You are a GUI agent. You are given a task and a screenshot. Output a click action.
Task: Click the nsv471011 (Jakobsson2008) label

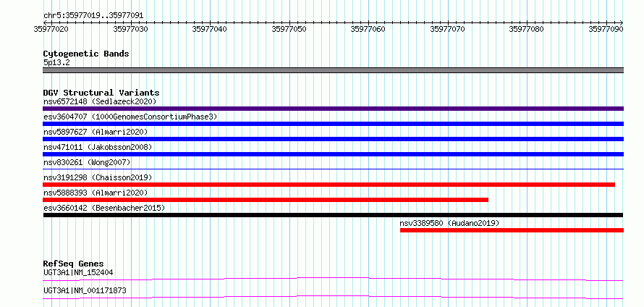click(98, 147)
